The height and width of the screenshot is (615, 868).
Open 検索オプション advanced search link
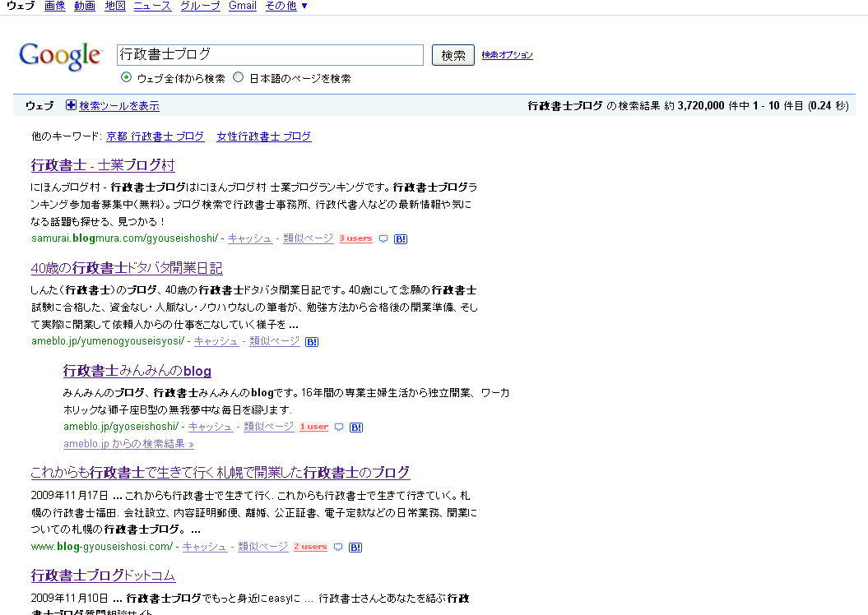pos(507,55)
